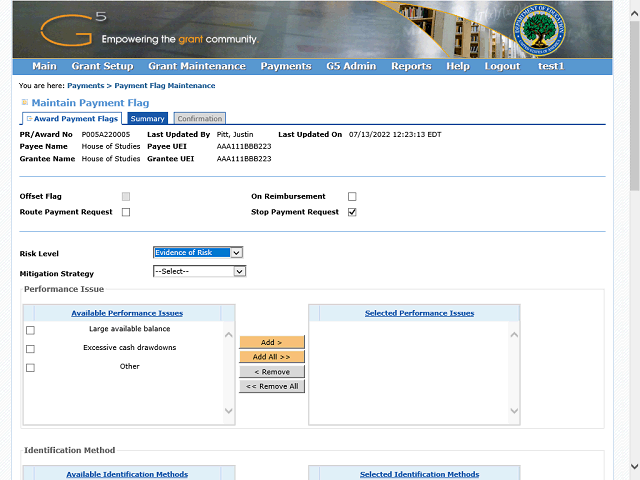Click the Excessive cash drawdowns item text

pos(130,347)
